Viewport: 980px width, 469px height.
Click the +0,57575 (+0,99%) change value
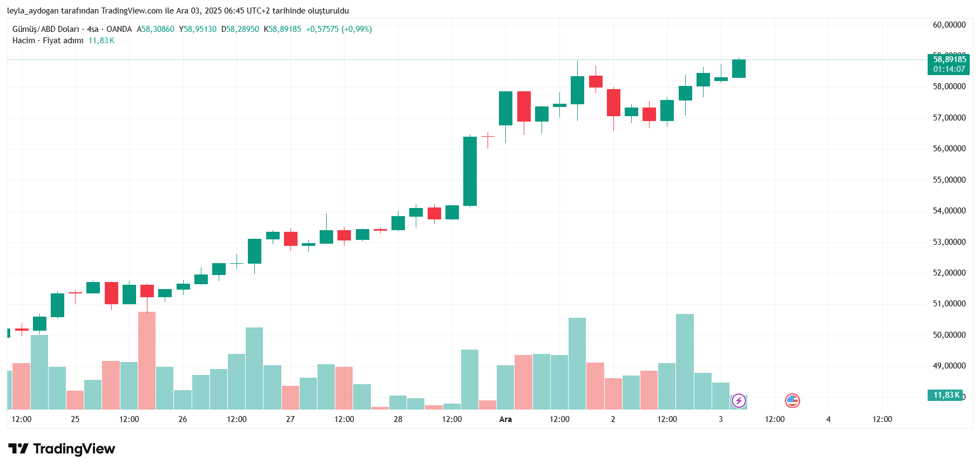tap(339, 29)
